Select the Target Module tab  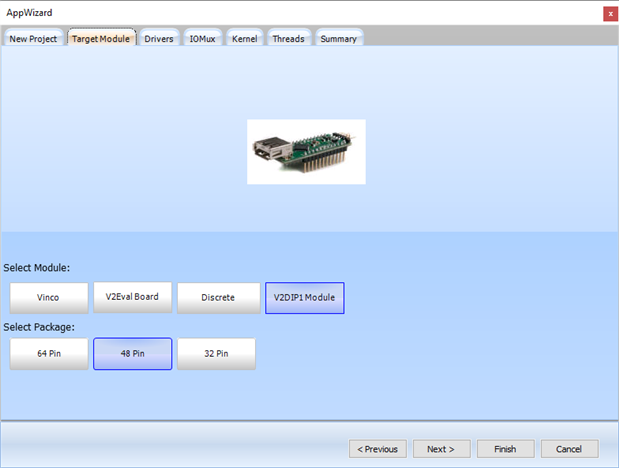tap(101, 39)
